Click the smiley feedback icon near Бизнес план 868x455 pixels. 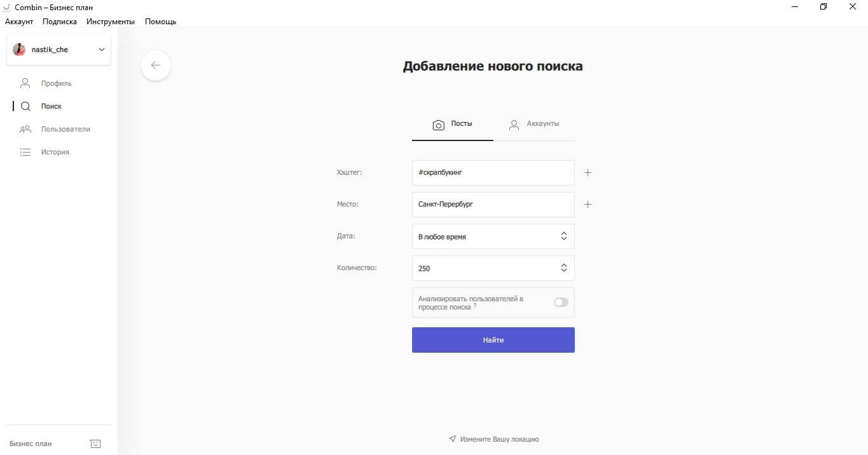pyautogui.click(x=95, y=444)
